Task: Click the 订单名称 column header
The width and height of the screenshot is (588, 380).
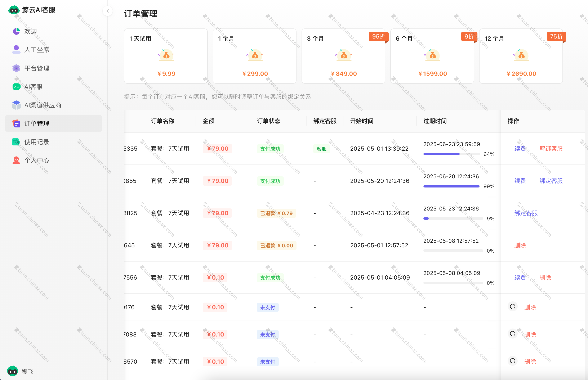Action: 162,121
